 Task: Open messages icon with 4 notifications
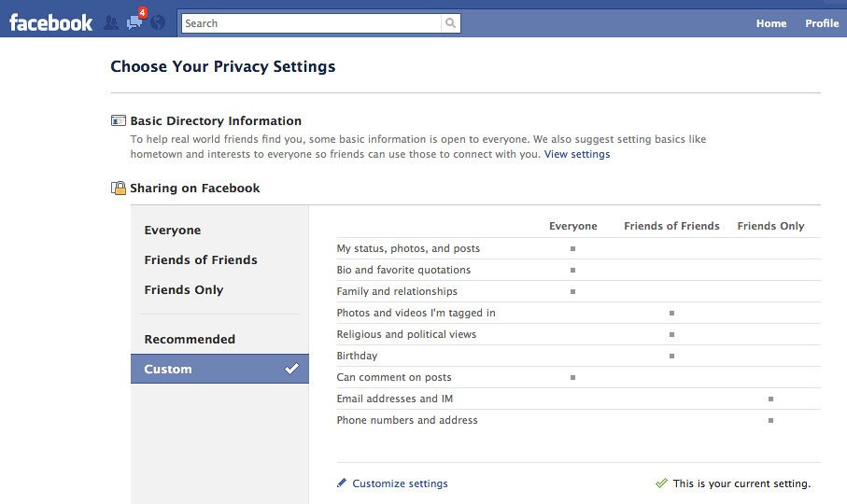(134, 22)
